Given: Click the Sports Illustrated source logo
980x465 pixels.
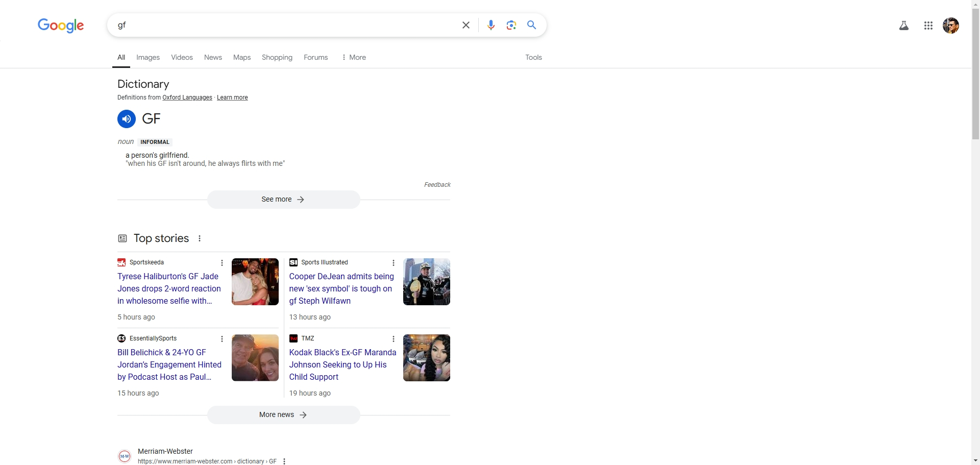Looking at the screenshot, I should [x=293, y=262].
